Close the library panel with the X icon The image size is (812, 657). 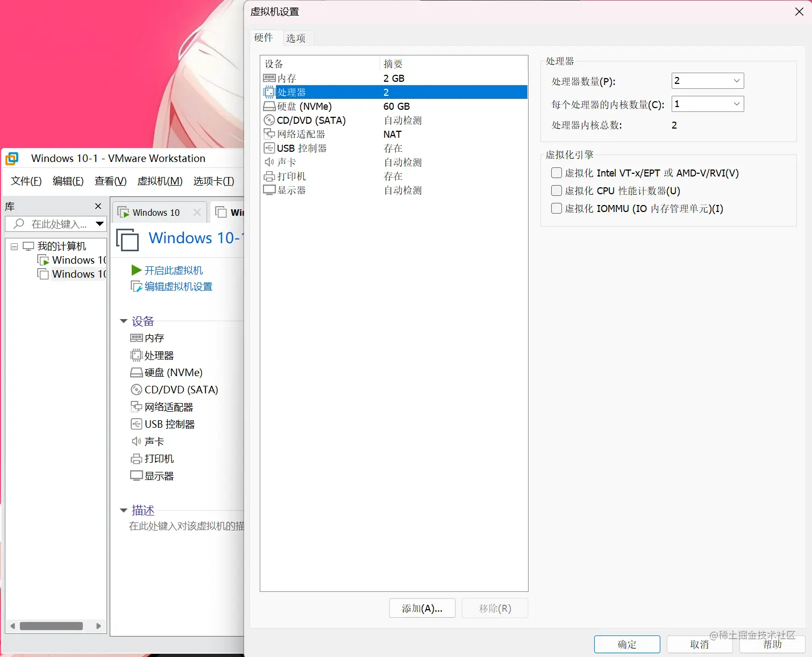pos(98,206)
